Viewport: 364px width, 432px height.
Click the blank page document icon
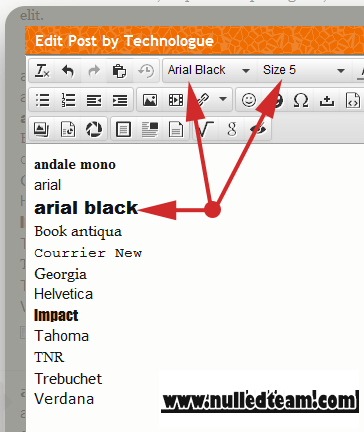coord(176,129)
